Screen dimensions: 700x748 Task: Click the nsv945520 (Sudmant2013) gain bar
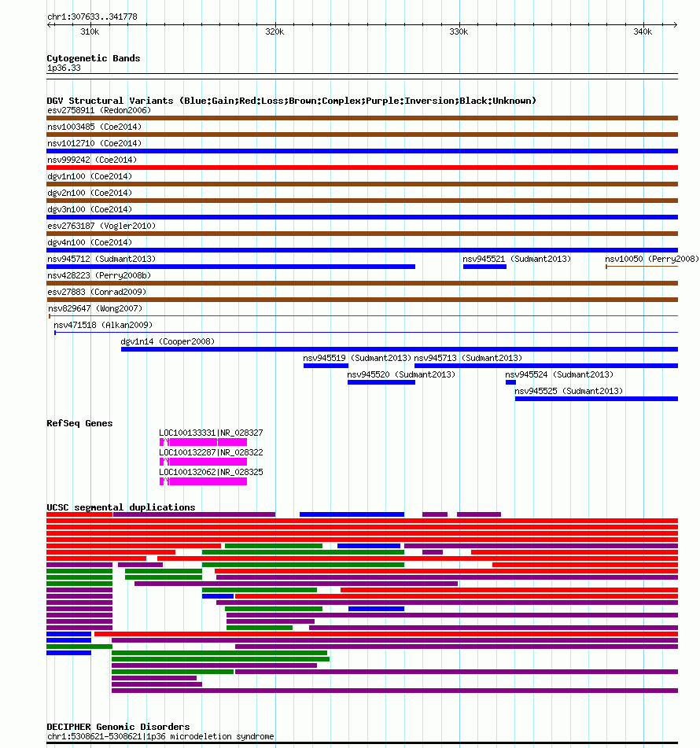click(x=381, y=382)
